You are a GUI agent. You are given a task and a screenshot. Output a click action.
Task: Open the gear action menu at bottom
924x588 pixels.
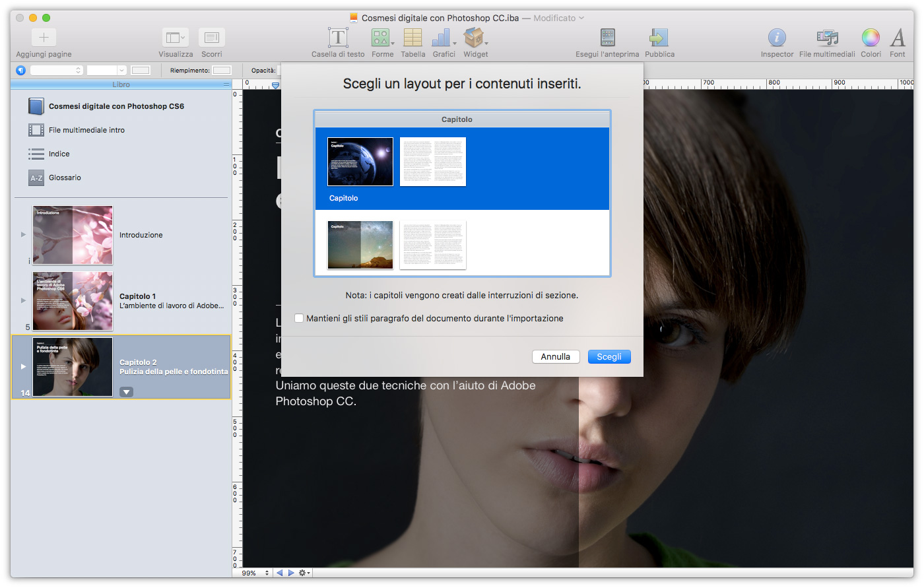[x=304, y=573]
